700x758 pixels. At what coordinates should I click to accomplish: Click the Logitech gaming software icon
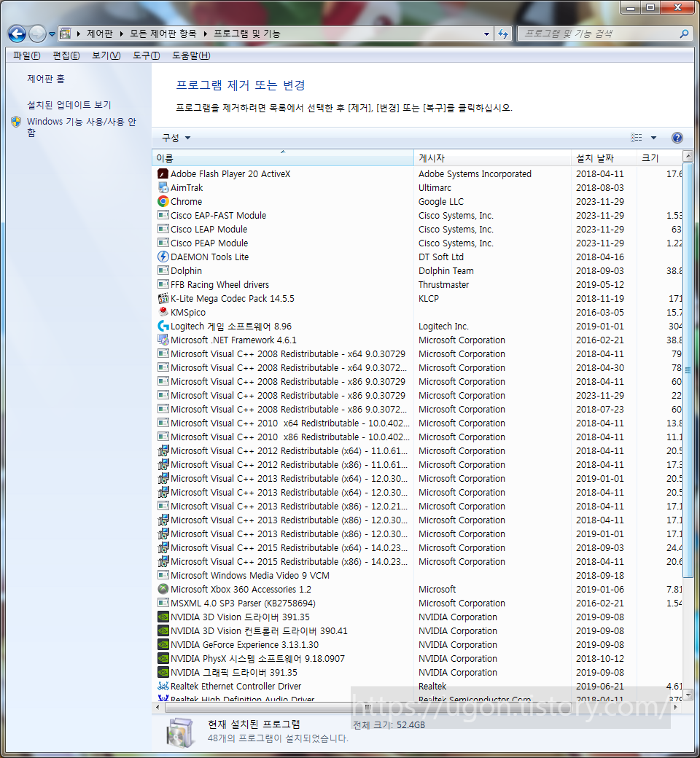pos(163,326)
